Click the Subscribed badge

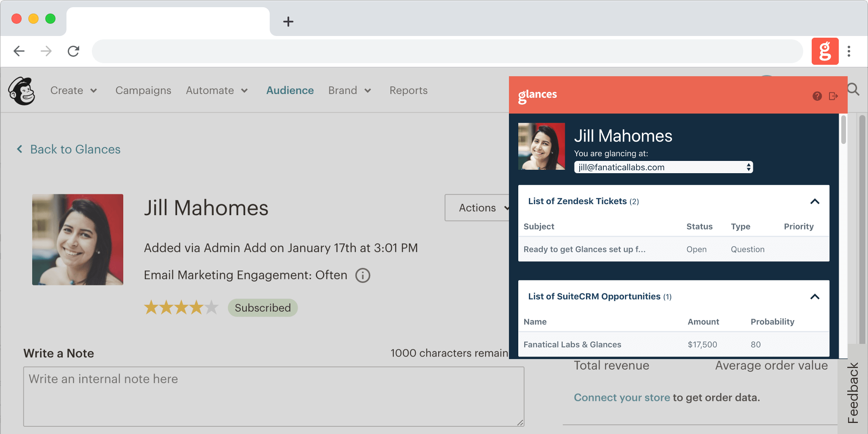coord(263,308)
